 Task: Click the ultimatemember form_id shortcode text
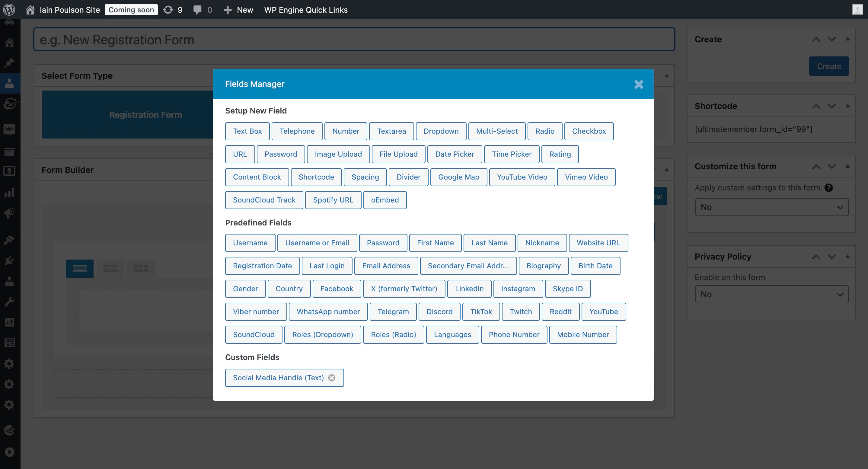pos(753,129)
